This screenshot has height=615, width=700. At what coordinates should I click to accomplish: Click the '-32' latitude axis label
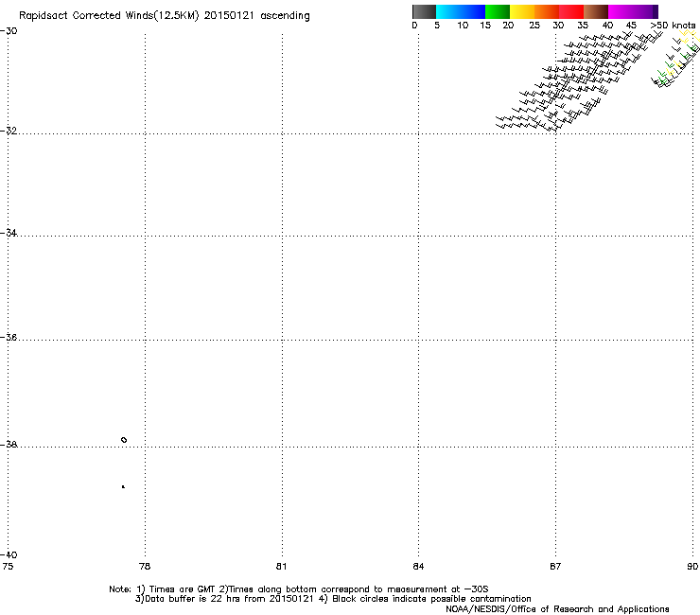(x=9, y=131)
